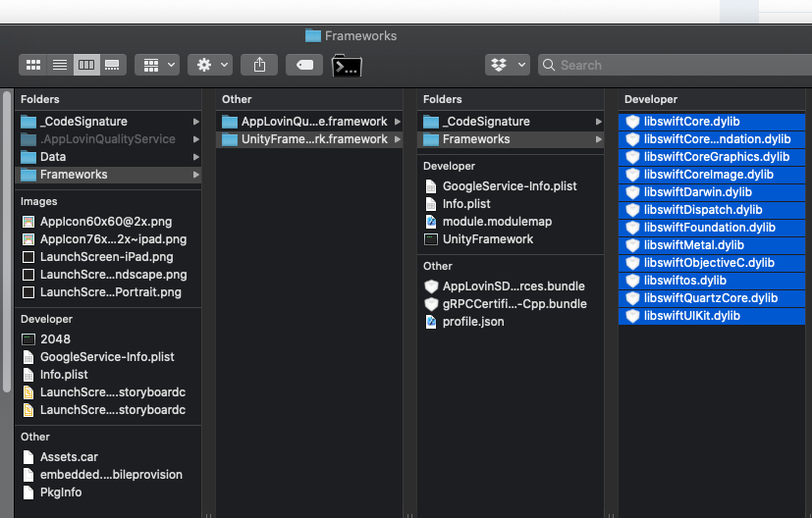Switch Finder to gallery view

click(x=113, y=65)
